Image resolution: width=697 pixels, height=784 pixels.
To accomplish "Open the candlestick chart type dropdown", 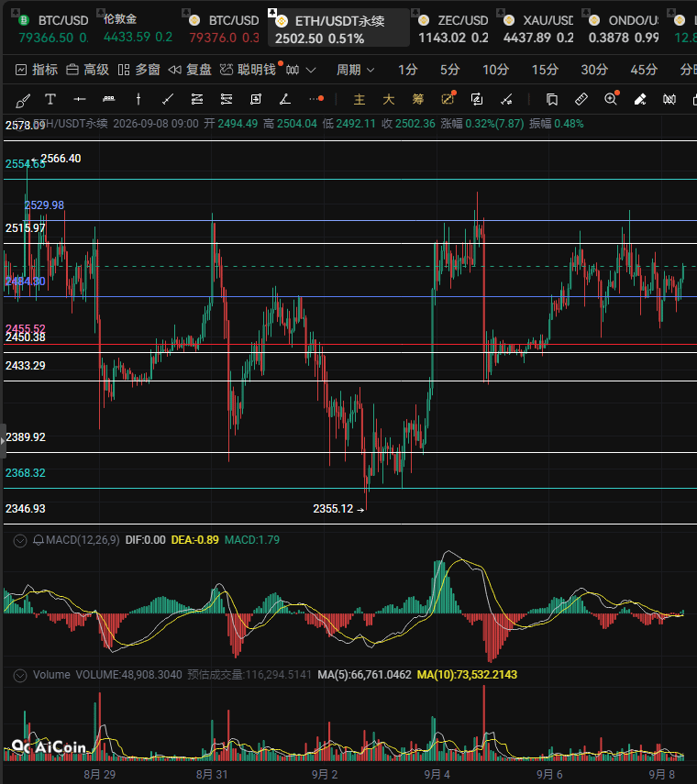I will (301, 70).
